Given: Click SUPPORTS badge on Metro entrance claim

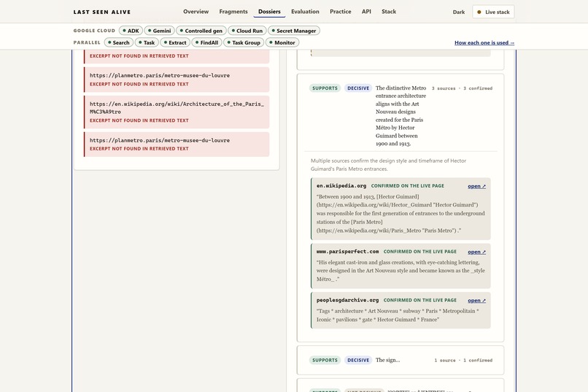Looking at the screenshot, I should 325,88.
